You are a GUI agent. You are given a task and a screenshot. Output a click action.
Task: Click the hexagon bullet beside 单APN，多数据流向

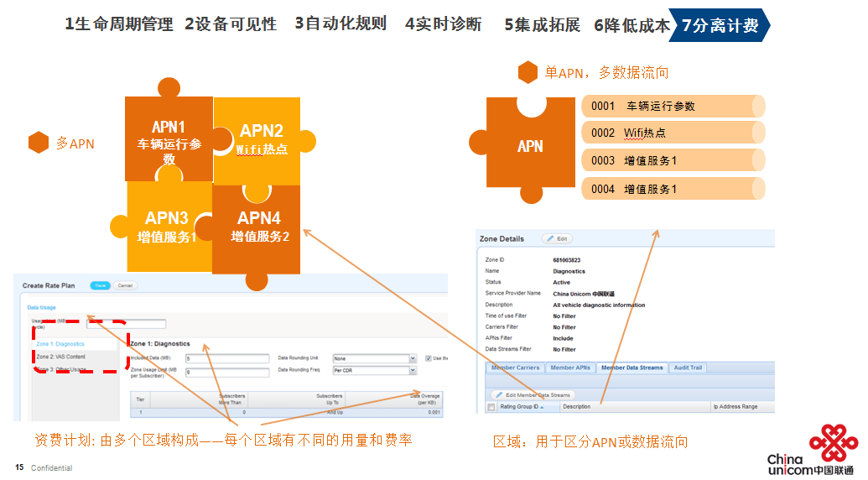pos(528,73)
